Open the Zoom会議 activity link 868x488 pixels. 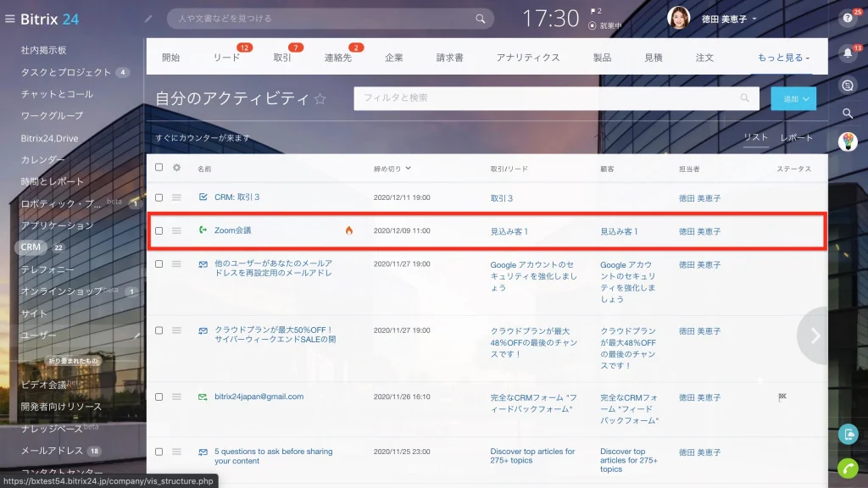click(232, 230)
